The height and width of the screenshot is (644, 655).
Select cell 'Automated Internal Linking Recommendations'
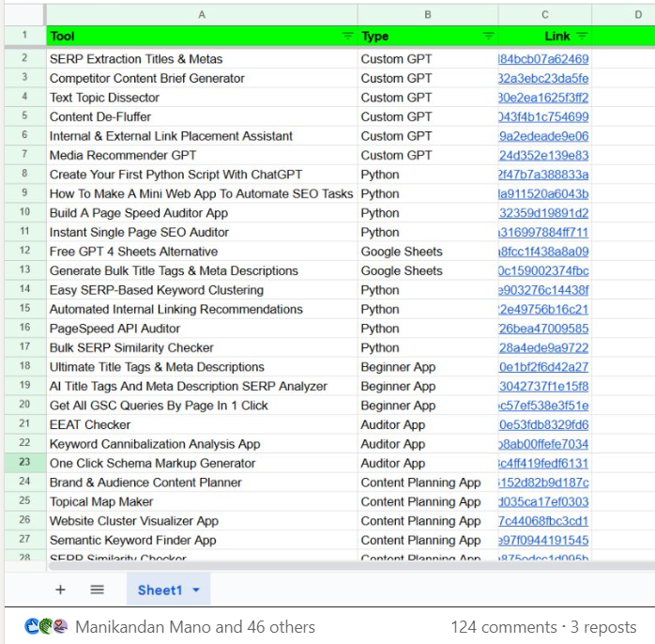point(202,309)
